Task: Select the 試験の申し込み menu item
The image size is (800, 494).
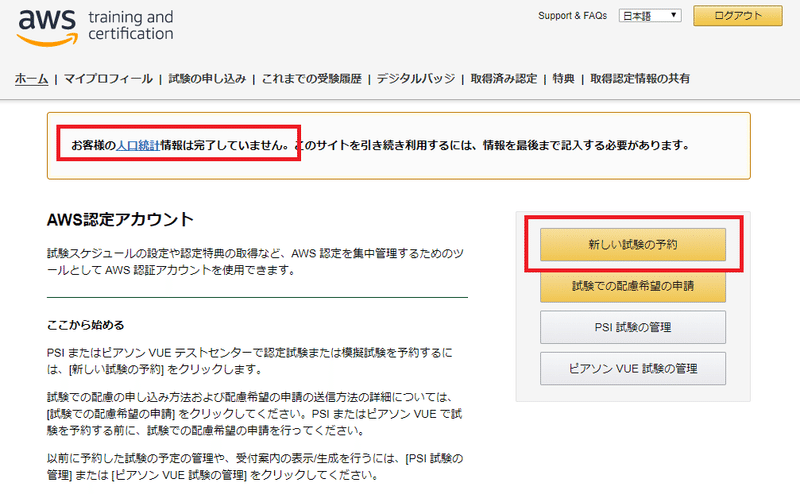Action: (x=207, y=79)
